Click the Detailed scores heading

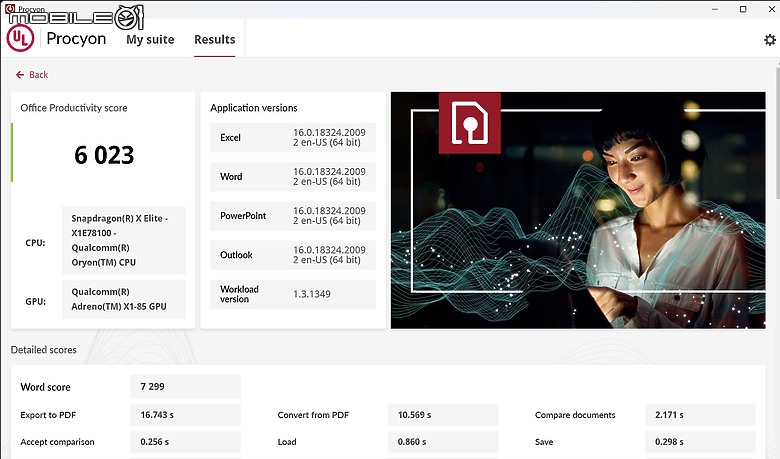44,350
